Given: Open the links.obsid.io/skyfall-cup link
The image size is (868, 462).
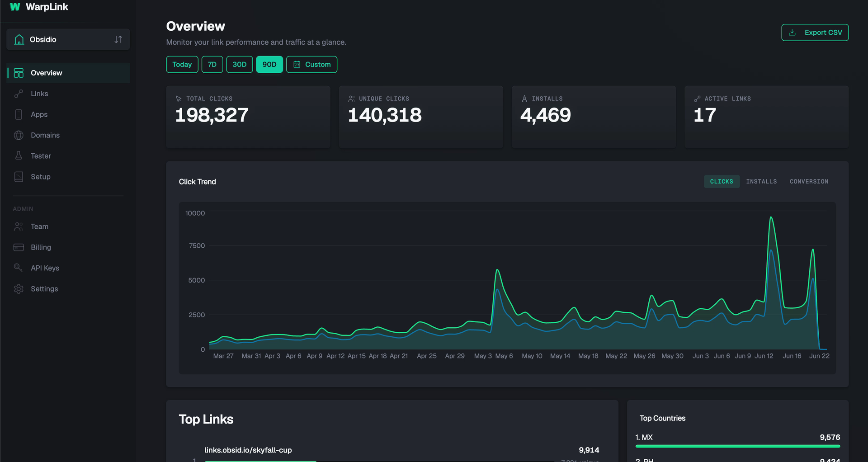Looking at the screenshot, I should [x=248, y=450].
